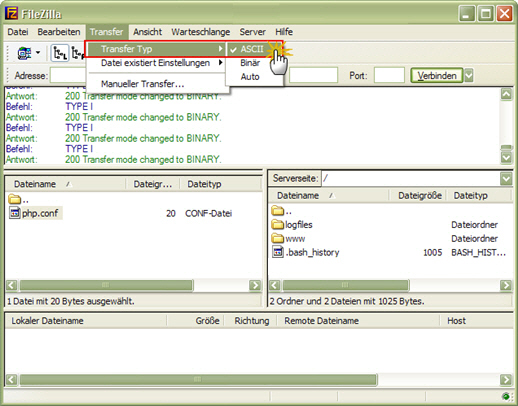Click queue pane horizontal scrollbar thumb

coord(198,380)
